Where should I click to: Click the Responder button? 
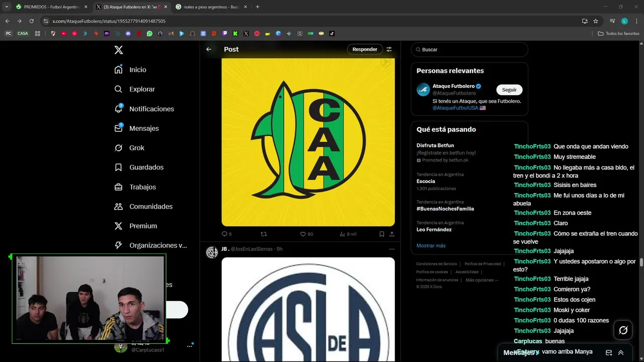pyautogui.click(x=365, y=49)
